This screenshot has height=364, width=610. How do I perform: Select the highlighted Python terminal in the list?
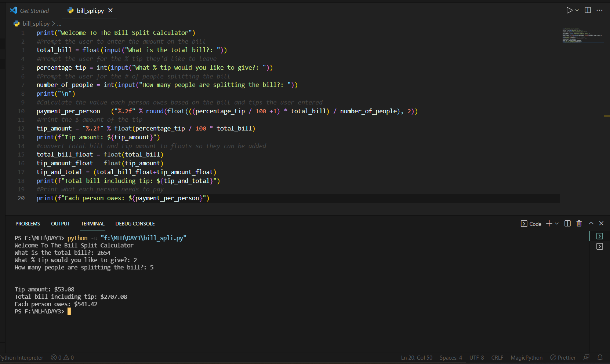[x=599, y=236]
